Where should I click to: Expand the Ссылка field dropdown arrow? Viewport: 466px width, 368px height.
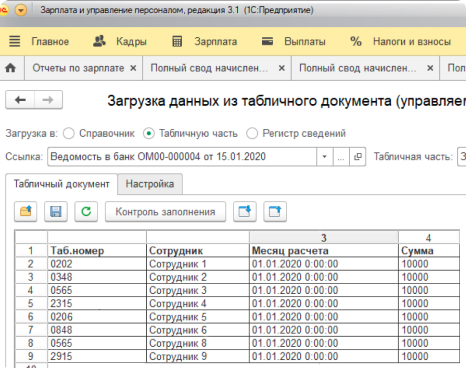pos(324,156)
